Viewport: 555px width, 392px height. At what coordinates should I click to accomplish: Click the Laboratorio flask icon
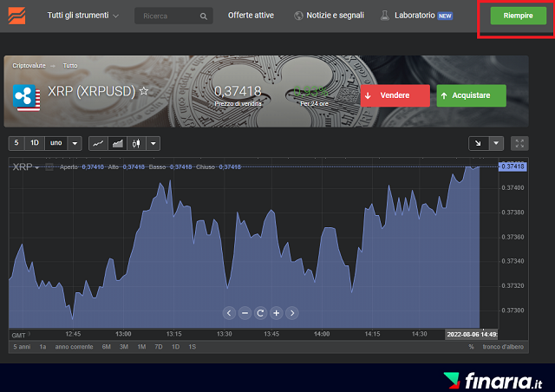(385, 16)
